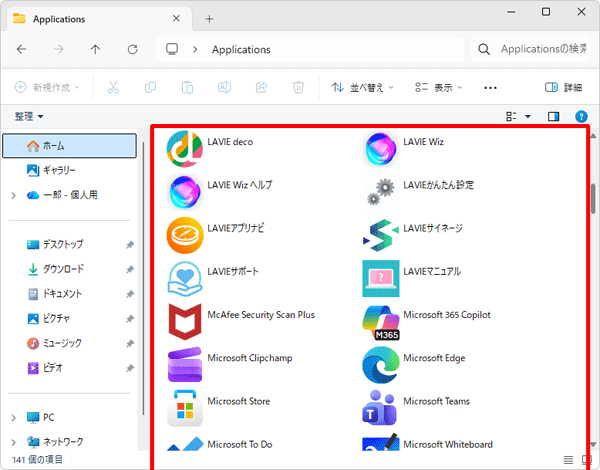Go up one folder level
Image resolution: width=600 pixels, height=470 pixels.
95,49
